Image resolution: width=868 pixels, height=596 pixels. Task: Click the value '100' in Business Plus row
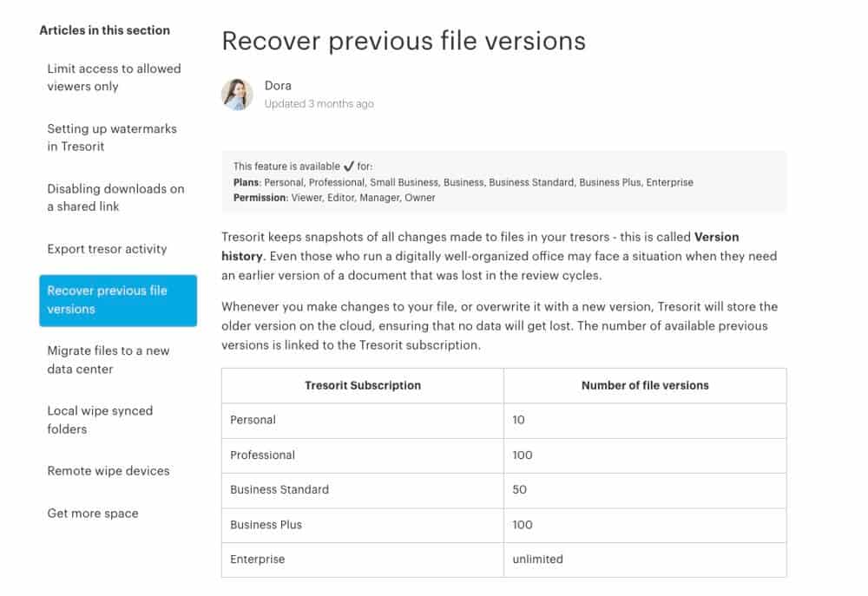pyautogui.click(x=523, y=525)
